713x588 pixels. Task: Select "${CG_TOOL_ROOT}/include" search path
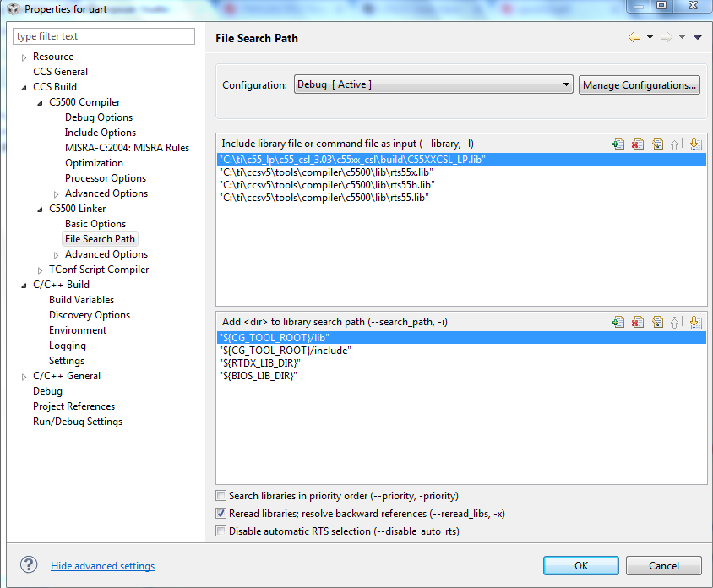coord(461,350)
